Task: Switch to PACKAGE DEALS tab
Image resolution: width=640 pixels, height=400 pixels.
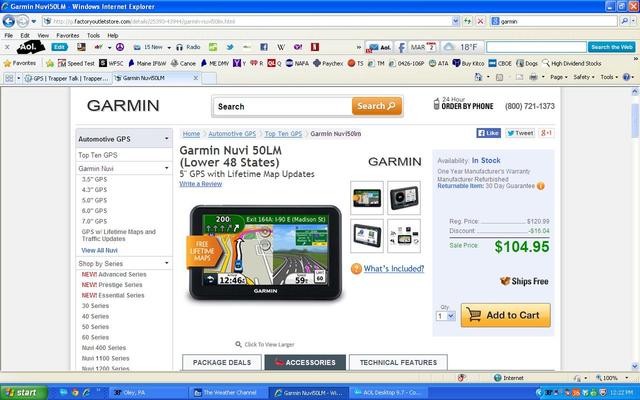Action: [222, 362]
